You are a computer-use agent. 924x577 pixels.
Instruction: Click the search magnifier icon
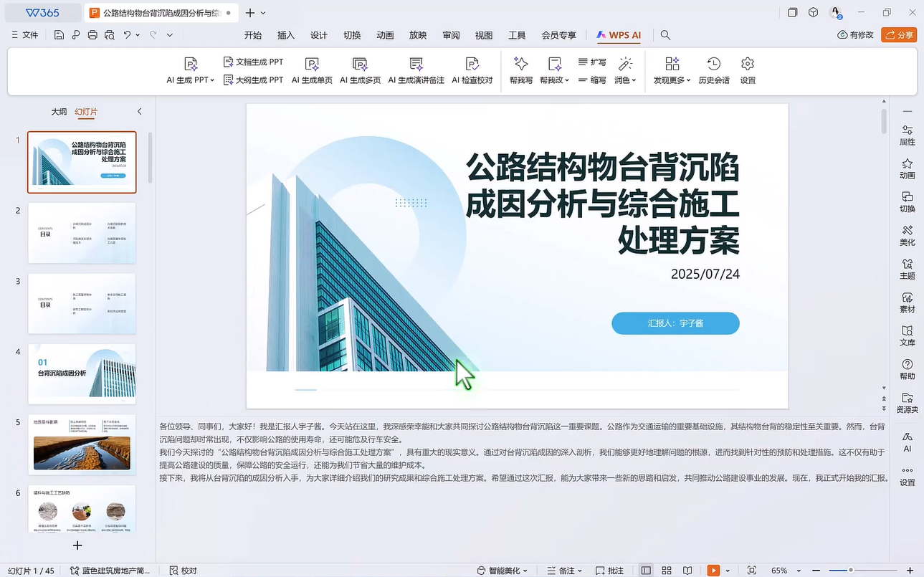pyautogui.click(x=665, y=35)
